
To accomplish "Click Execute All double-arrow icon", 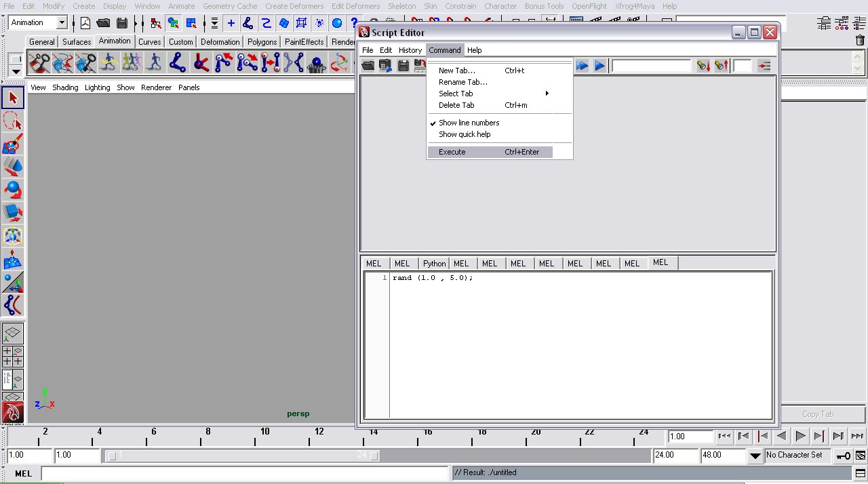I will (x=582, y=66).
